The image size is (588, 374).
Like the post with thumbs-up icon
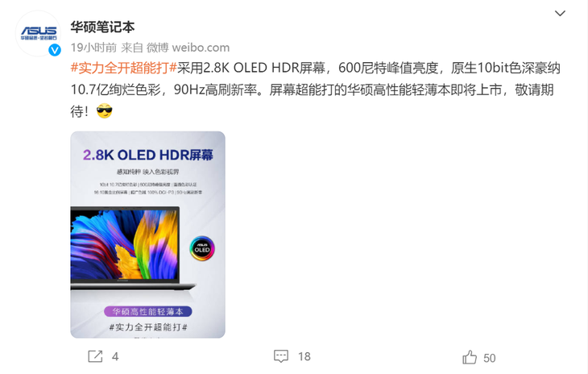coord(470,357)
